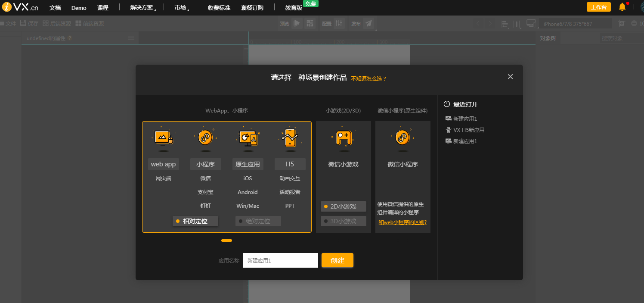Open the 不知道怎么选? help link
Screen dimensions: 644x303
(x=369, y=78)
